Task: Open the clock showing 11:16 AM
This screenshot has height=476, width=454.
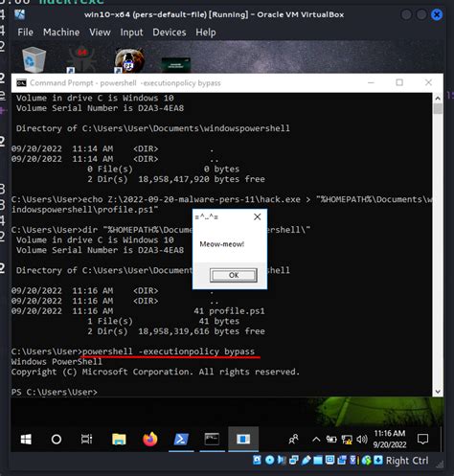Action: [390, 439]
